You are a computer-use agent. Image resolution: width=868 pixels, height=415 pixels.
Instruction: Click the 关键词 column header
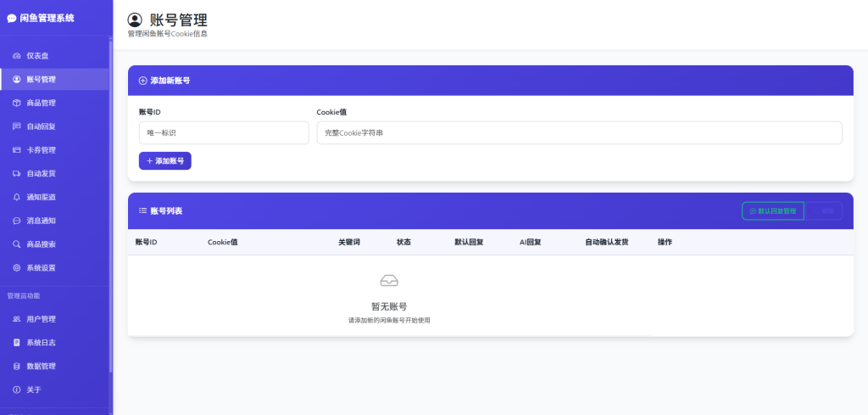tap(349, 242)
